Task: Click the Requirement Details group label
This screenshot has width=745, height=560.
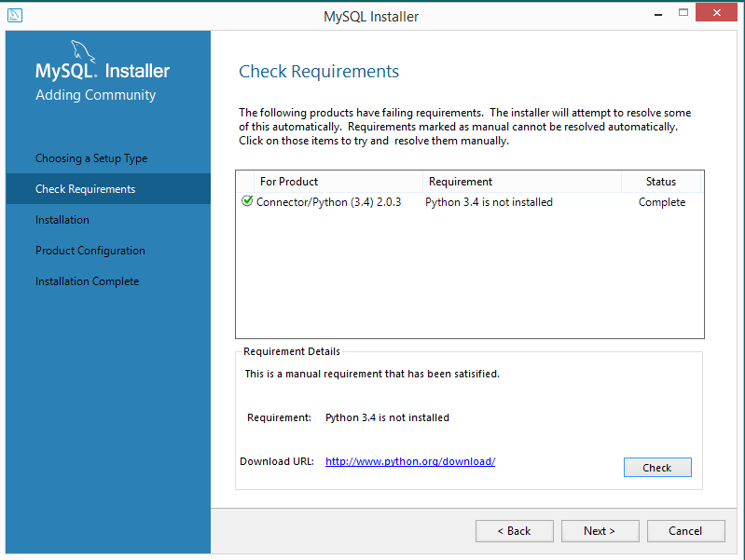Action: [292, 351]
